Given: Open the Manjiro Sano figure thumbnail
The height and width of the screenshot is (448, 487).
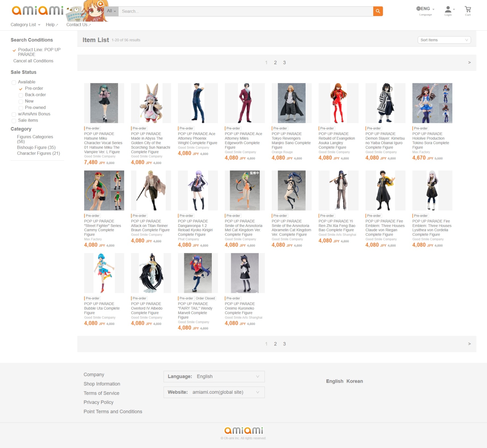Looking at the screenshot, I should (292, 103).
